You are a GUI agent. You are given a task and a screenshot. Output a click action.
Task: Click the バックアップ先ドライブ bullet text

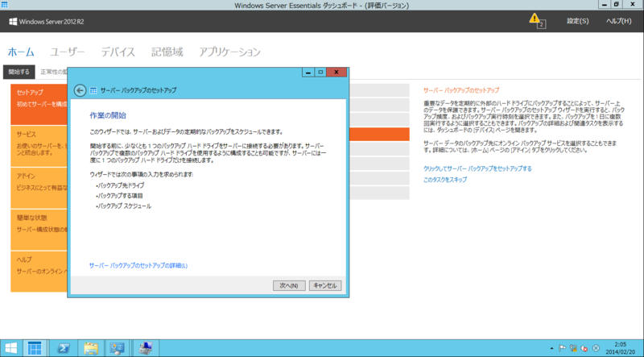[121, 185]
